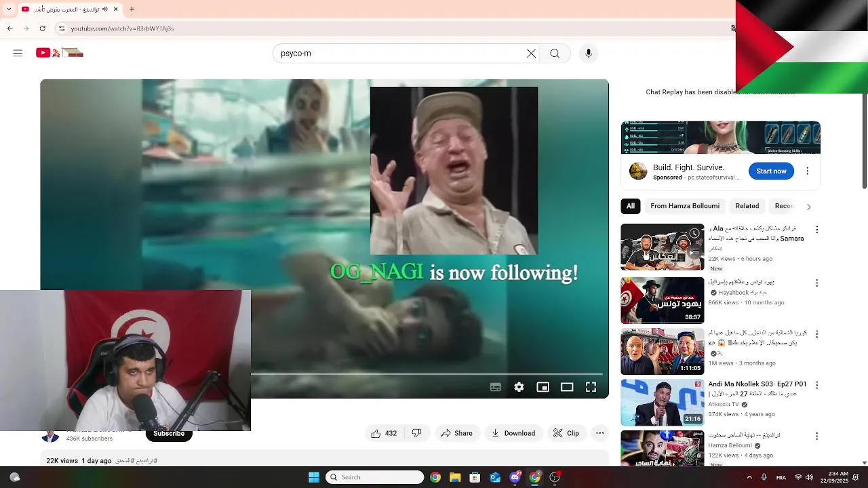Image resolution: width=868 pixels, height=488 pixels.
Task: Click Start now on sponsored ad
Action: pyautogui.click(x=771, y=171)
